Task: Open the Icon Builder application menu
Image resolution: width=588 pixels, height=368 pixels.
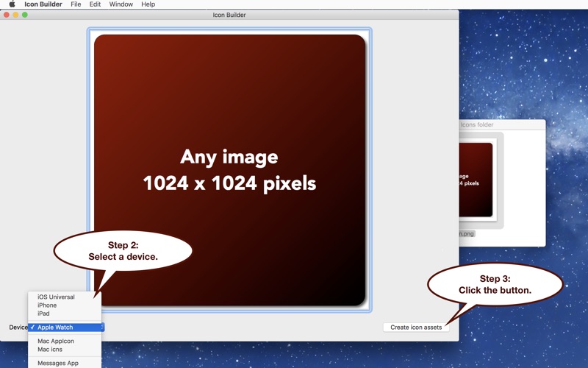Action: coord(43,4)
